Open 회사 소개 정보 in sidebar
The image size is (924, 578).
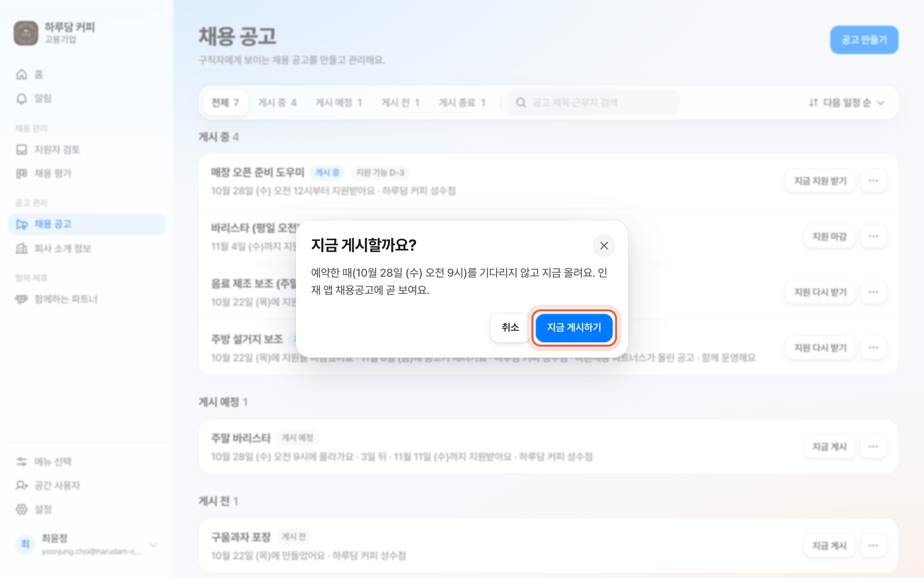pyautogui.click(x=87, y=249)
